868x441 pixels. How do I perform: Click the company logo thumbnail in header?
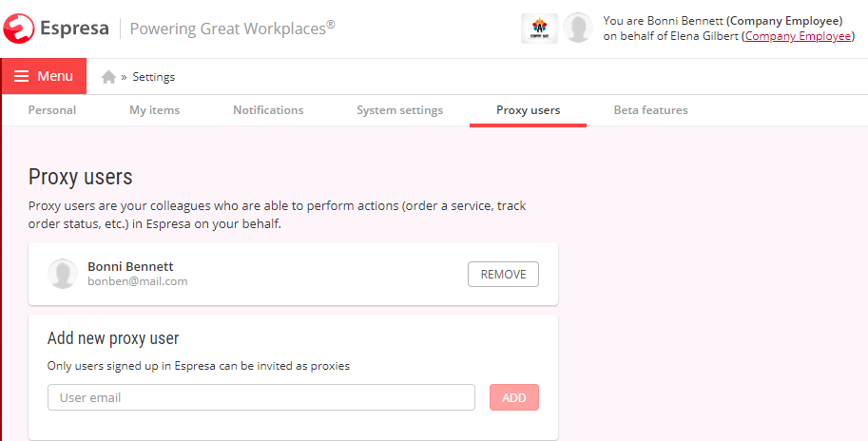point(539,29)
